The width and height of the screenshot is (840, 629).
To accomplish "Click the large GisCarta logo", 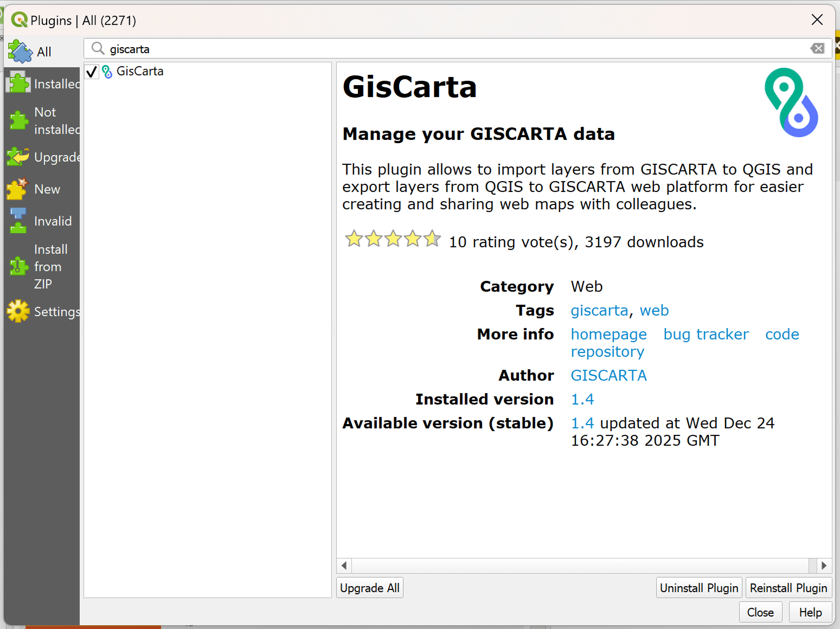I will click(791, 102).
